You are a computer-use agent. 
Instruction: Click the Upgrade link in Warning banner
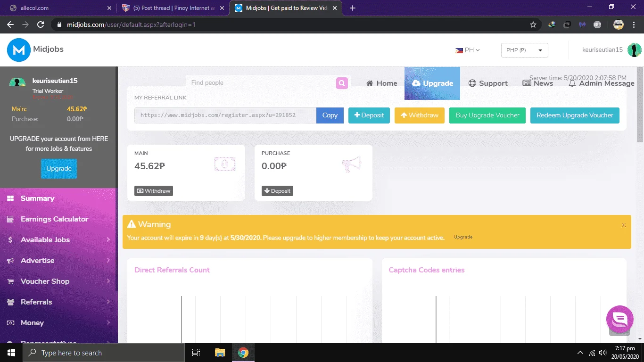pyautogui.click(x=463, y=237)
